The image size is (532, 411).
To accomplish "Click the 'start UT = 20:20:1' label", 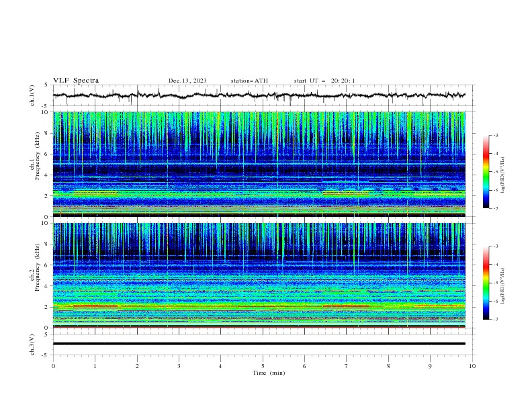I will click(324, 81).
